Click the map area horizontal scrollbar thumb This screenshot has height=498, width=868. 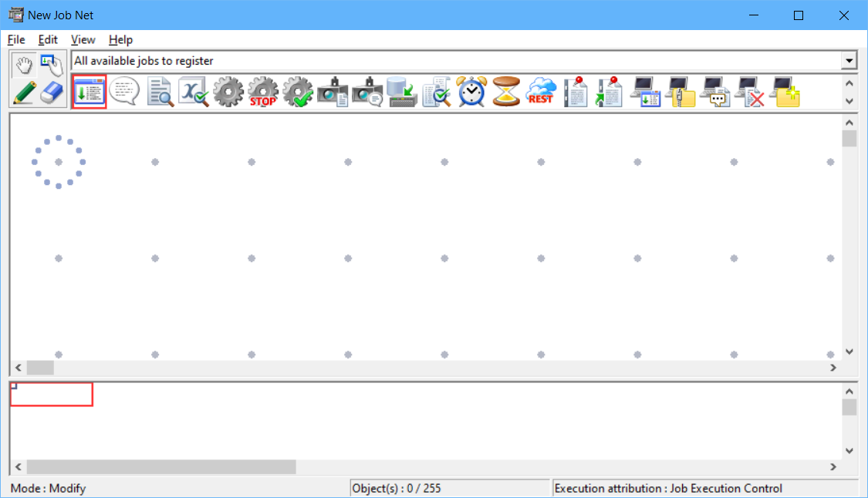click(40, 368)
